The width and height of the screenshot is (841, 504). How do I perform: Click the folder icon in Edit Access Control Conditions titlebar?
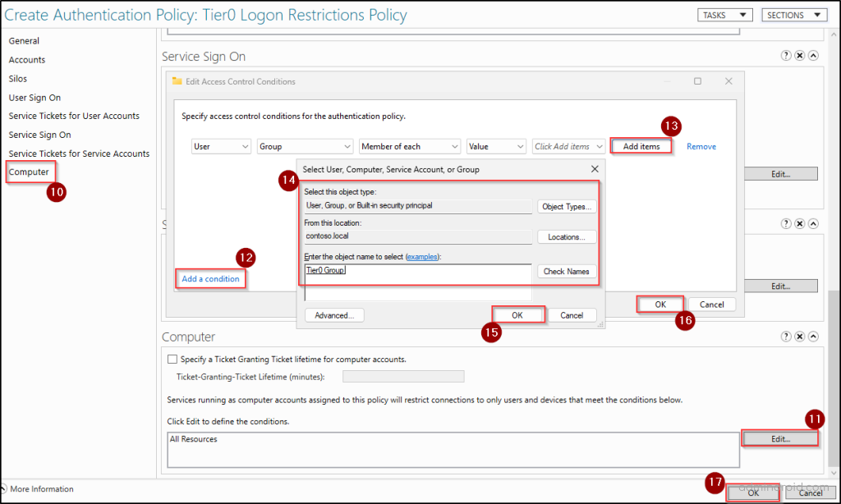tap(177, 81)
